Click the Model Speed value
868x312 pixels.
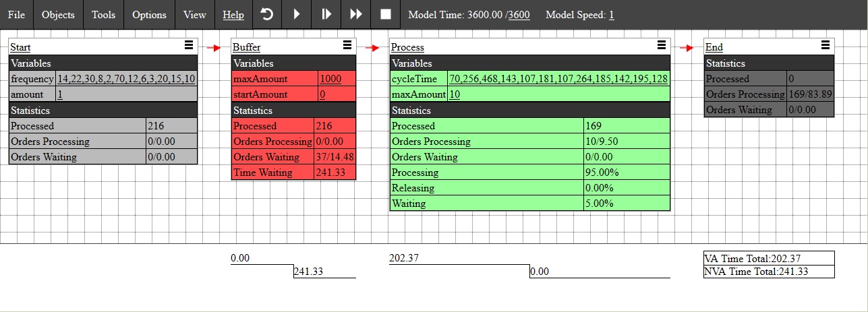pyautogui.click(x=611, y=15)
